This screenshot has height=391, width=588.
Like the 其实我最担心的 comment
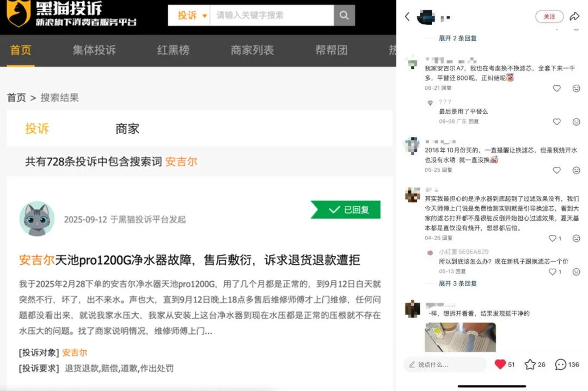[553, 238]
